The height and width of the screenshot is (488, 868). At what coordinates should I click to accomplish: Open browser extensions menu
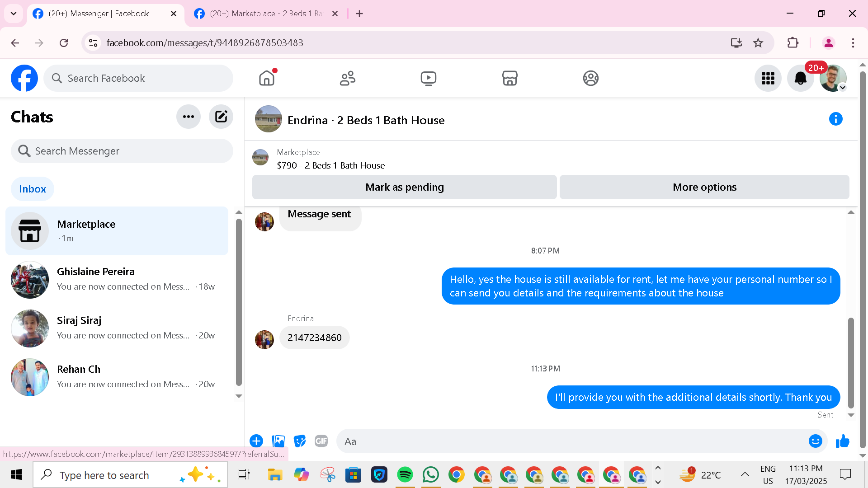click(793, 43)
